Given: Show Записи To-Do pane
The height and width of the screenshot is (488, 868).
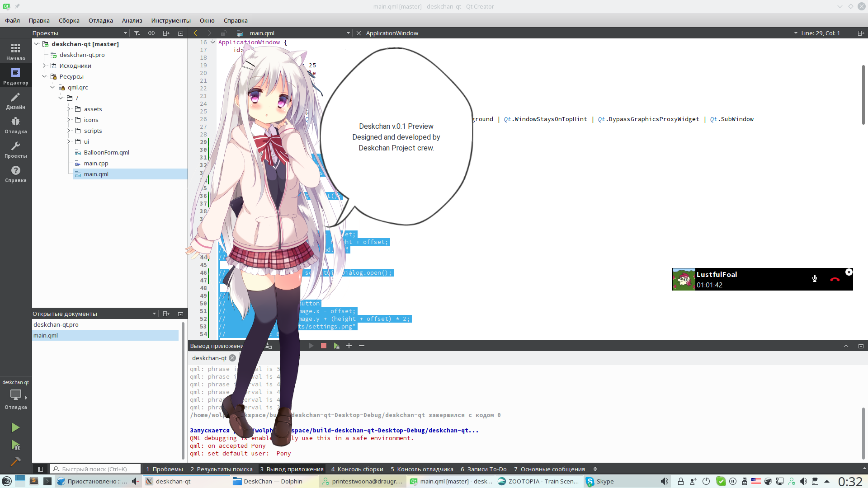Looking at the screenshot, I should tap(484, 469).
